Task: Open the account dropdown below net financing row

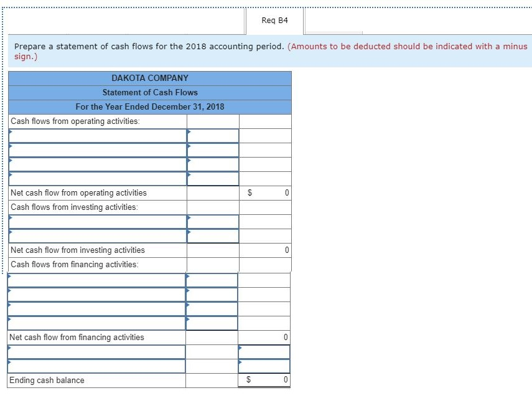Action: pyautogui.click(x=96, y=351)
